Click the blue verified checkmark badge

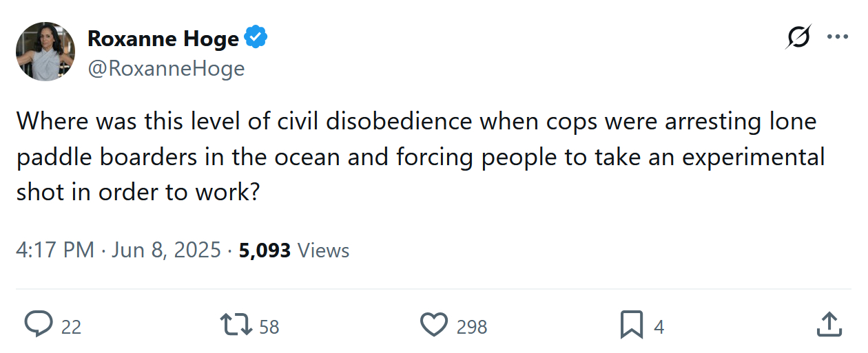tap(257, 39)
